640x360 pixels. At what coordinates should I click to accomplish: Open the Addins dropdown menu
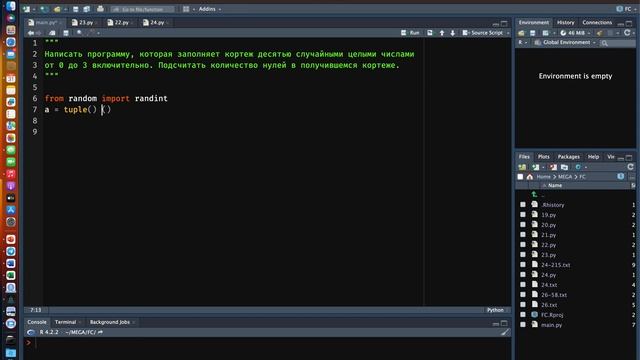click(210, 9)
